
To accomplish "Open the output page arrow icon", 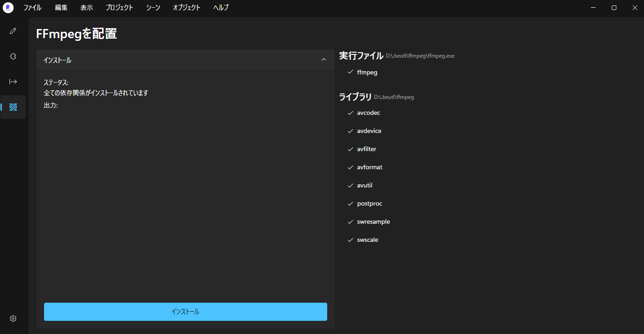I will point(13,82).
